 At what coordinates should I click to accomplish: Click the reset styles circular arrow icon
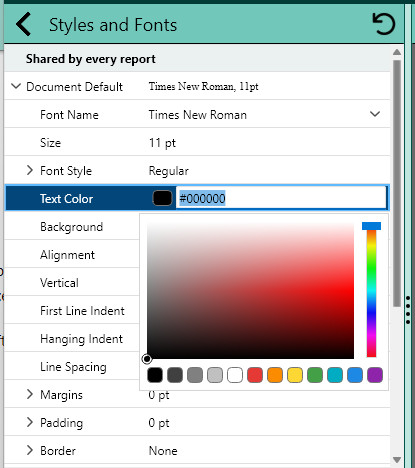coord(384,24)
